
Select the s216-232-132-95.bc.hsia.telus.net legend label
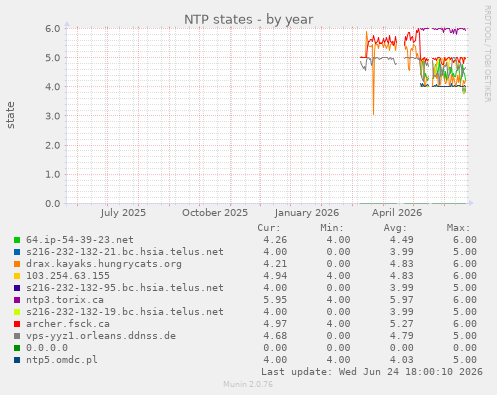(x=125, y=288)
